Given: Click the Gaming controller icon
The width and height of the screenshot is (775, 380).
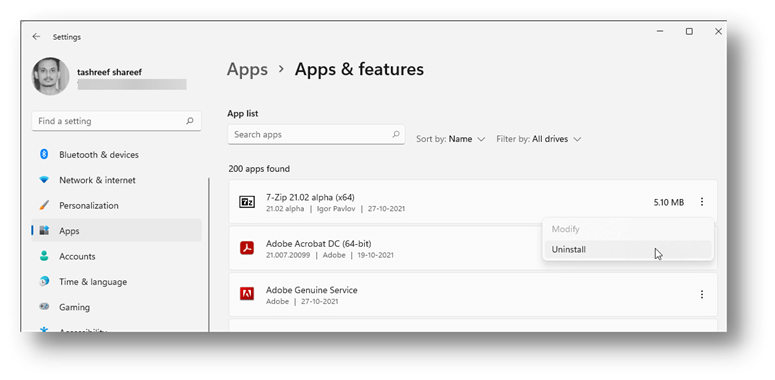Looking at the screenshot, I should pos(44,307).
